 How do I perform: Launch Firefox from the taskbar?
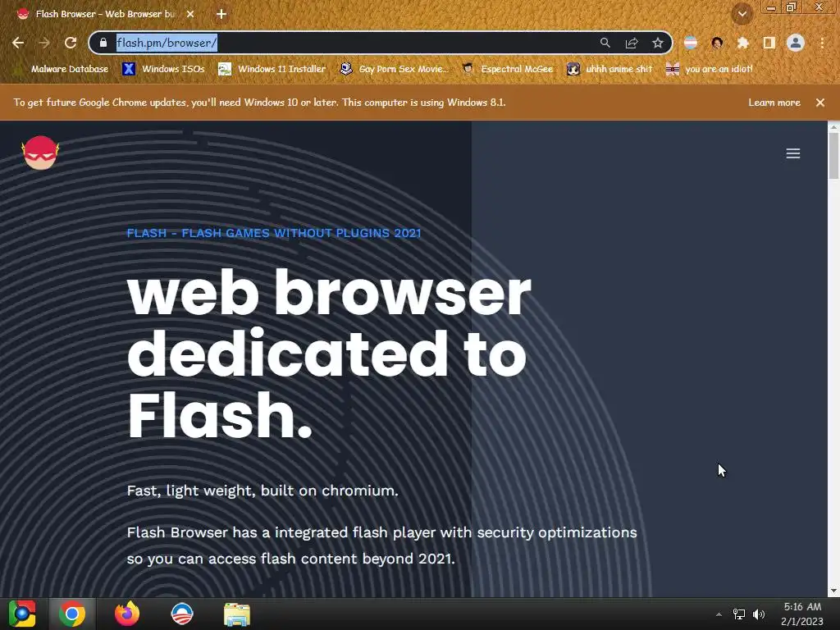pos(127,614)
